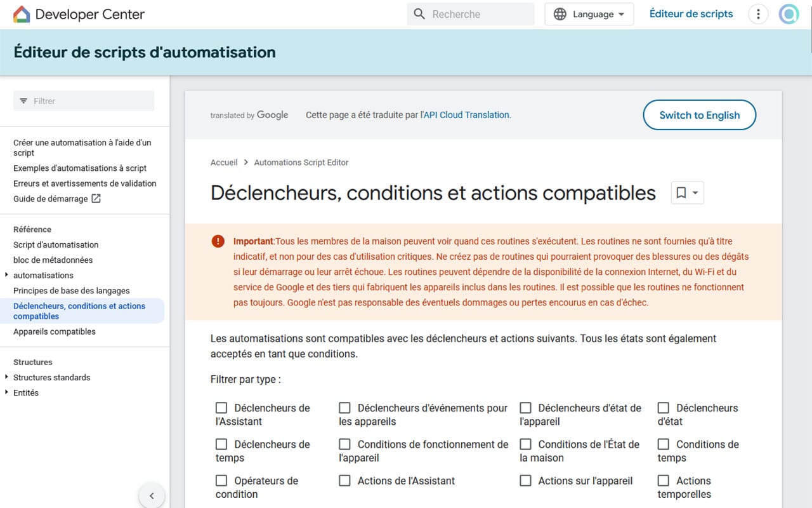Open the three-dot overflow menu
The image size is (812, 508).
758,14
